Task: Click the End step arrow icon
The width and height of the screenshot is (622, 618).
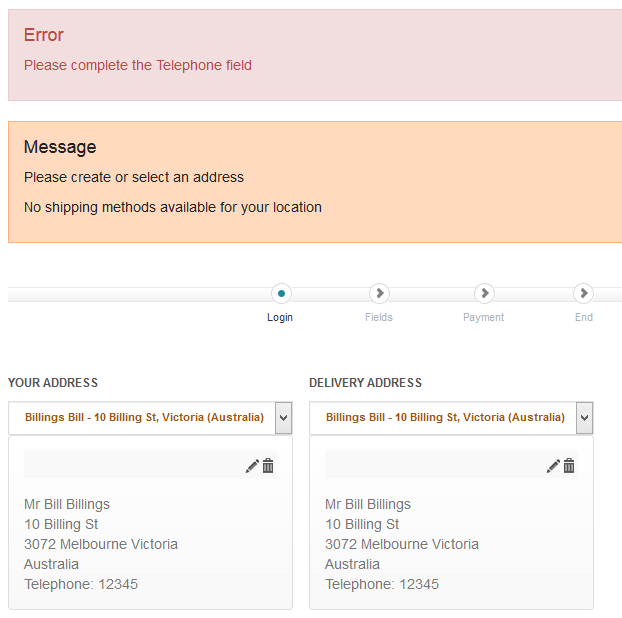Action: (x=583, y=294)
